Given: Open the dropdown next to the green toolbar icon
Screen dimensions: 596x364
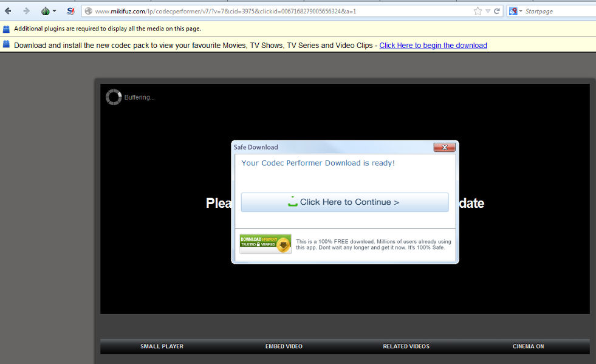Looking at the screenshot, I should coord(54,11).
